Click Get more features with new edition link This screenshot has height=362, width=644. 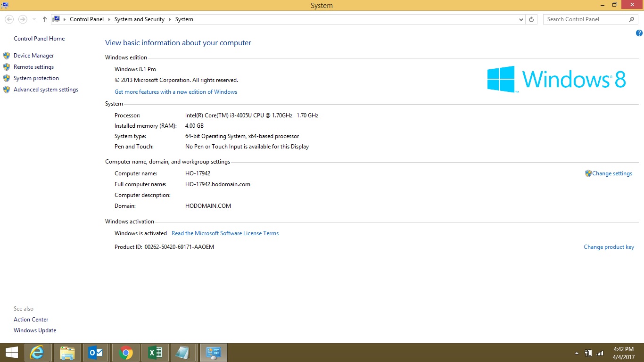click(176, 92)
